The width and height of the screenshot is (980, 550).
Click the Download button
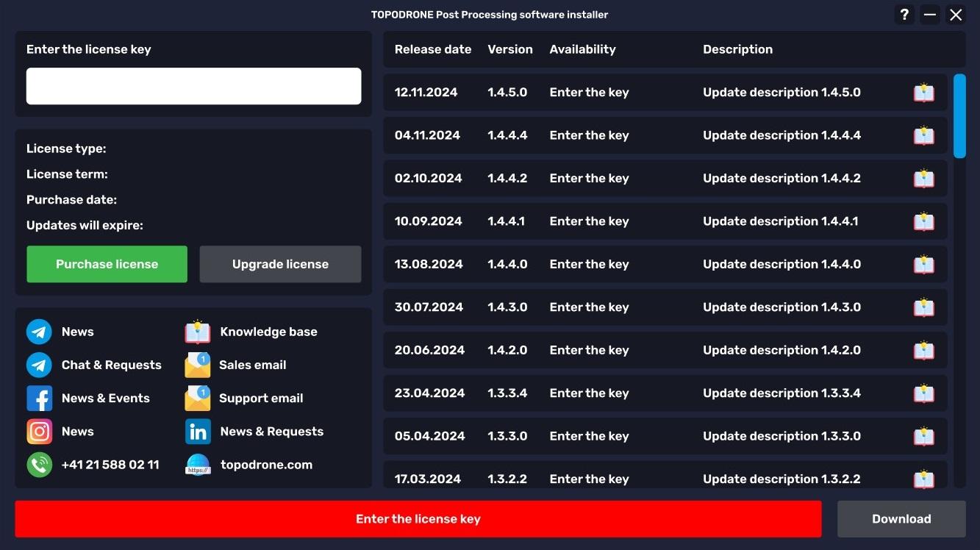coord(901,519)
